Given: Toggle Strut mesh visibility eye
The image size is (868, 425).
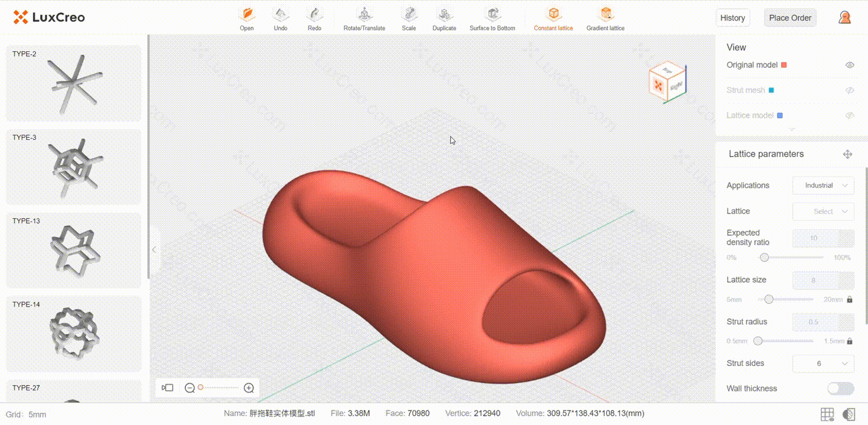Looking at the screenshot, I should (x=850, y=90).
